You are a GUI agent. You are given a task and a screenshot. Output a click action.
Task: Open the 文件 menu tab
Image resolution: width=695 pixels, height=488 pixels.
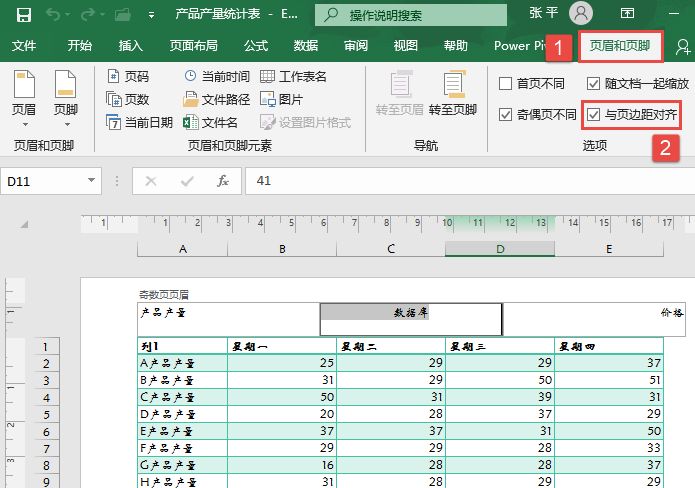point(24,46)
